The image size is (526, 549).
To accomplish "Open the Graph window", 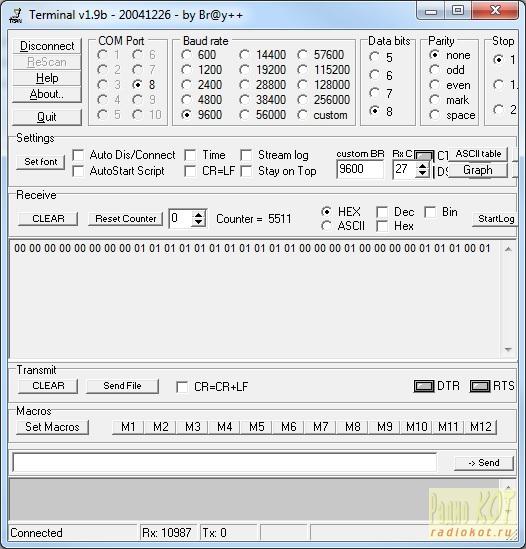I will pyautogui.click(x=478, y=170).
